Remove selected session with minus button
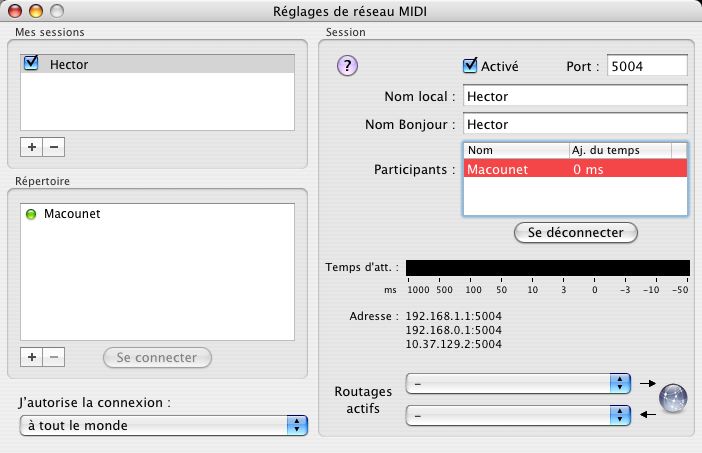Image resolution: width=702 pixels, height=453 pixels. click(53, 147)
